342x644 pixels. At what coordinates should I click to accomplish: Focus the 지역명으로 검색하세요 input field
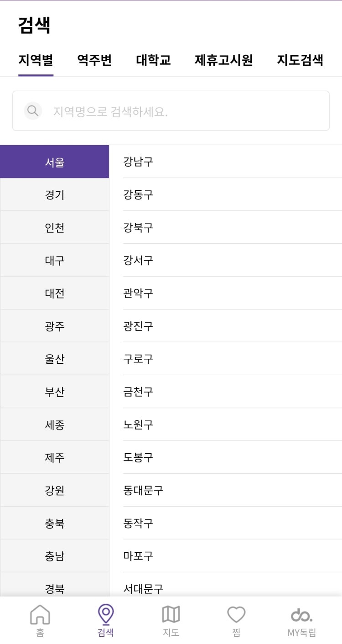click(x=171, y=111)
